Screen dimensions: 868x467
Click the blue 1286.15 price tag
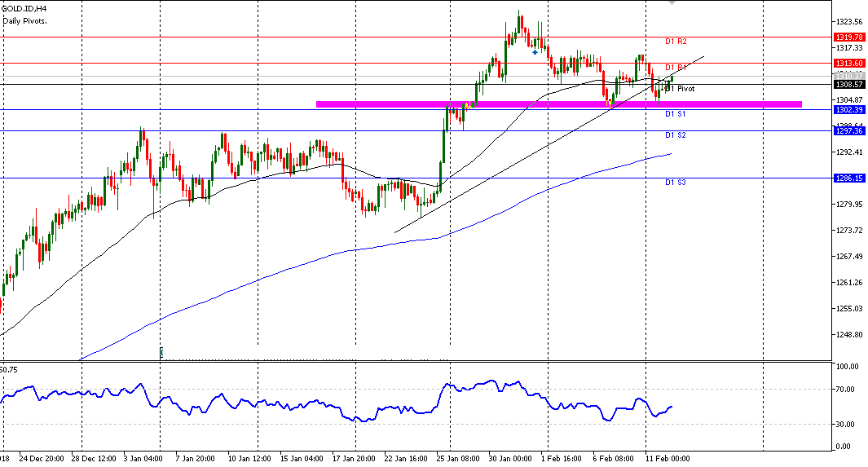click(850, 178)
